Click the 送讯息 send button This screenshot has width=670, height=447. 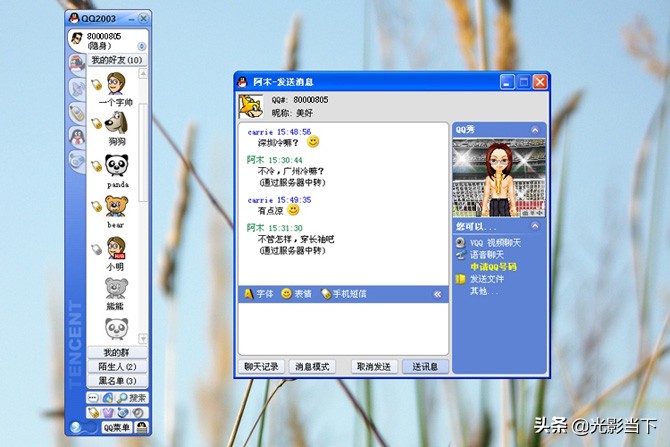(425, 367)
